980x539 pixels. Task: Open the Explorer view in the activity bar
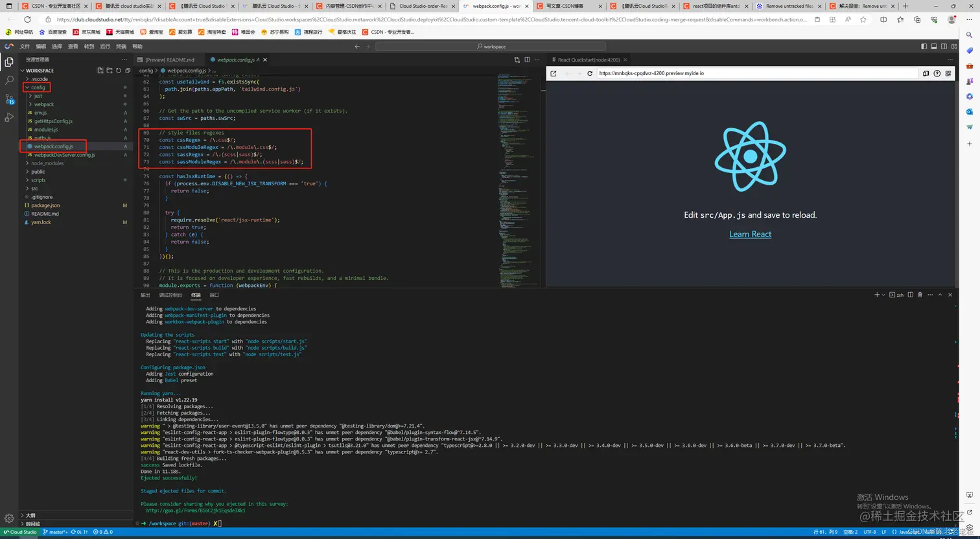coord(9,62)
